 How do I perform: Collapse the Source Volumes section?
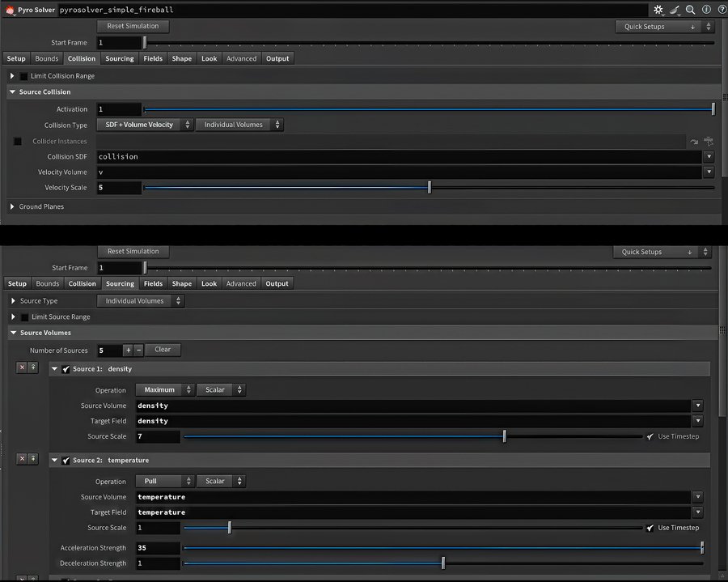14,333
